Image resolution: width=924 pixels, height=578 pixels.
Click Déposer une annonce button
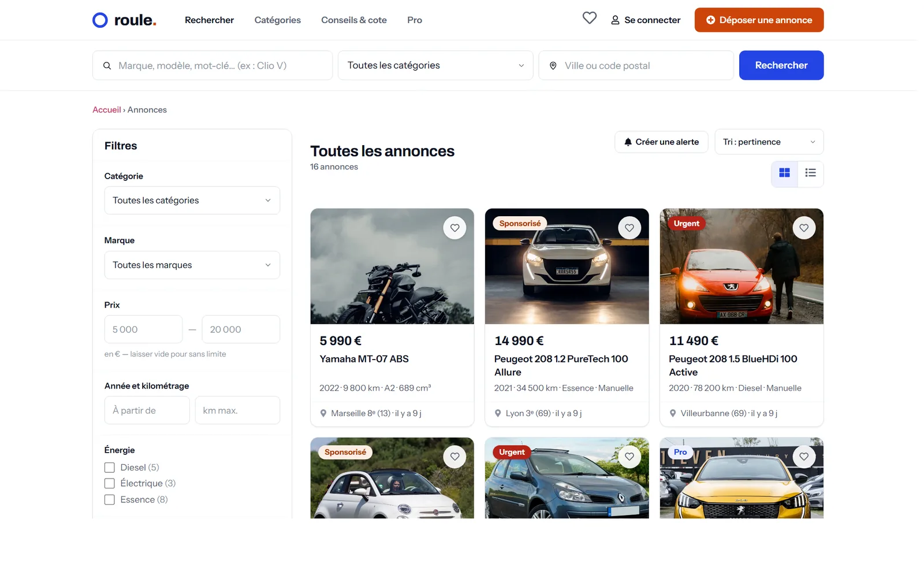pyautogui.click(x=759, y=20)
